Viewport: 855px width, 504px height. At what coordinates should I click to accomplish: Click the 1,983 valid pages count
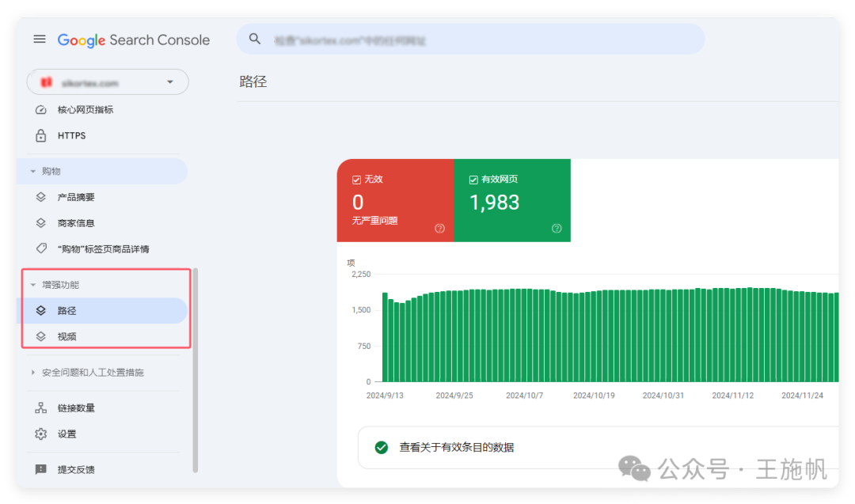[x=494, y=203]
